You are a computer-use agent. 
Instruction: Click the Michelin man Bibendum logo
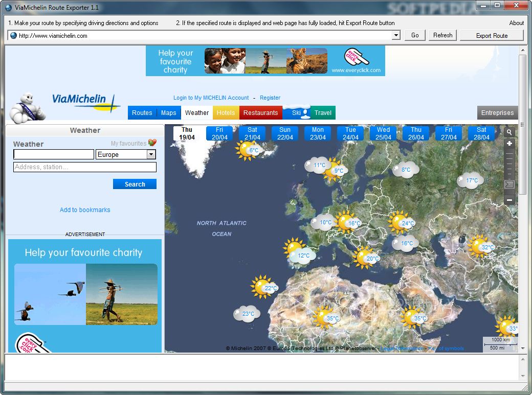[28, 108]
